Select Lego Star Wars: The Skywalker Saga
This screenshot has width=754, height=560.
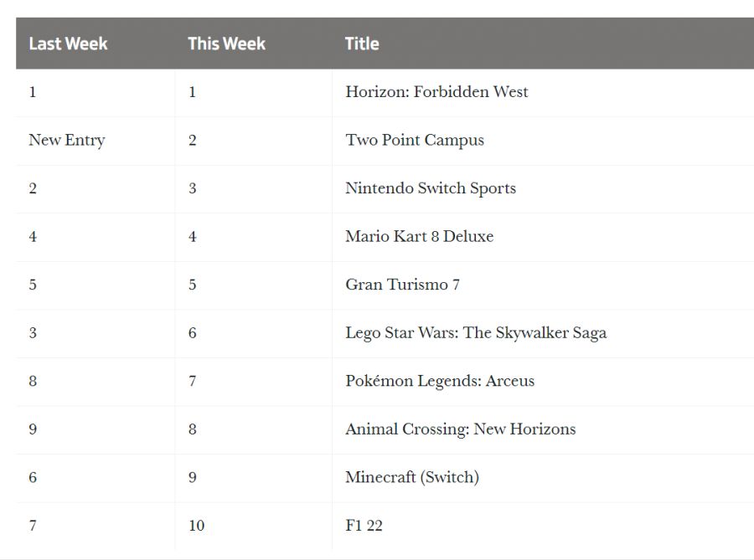476,333
